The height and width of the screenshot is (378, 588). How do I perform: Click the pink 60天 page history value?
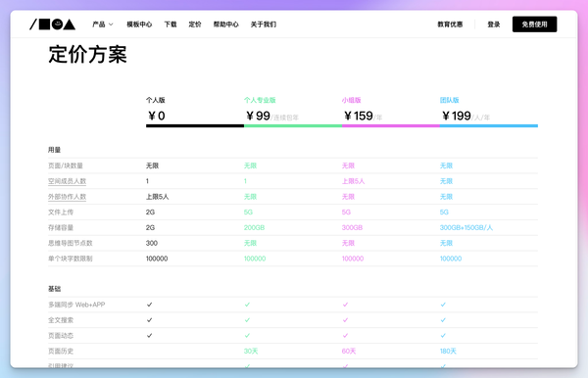point(349,351)
